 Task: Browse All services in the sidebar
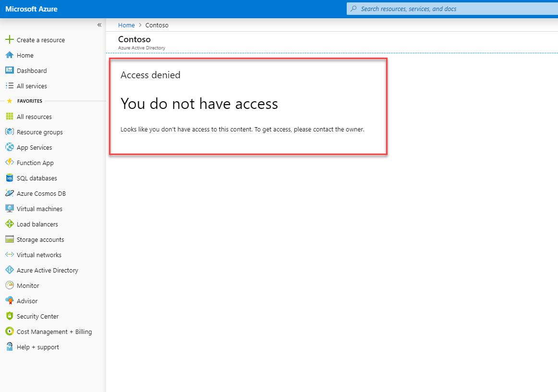(x=32, y=86)
